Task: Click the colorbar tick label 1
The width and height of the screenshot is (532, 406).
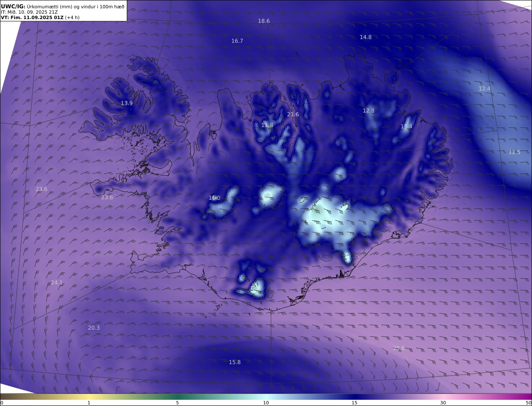Action: coord(89,403)
